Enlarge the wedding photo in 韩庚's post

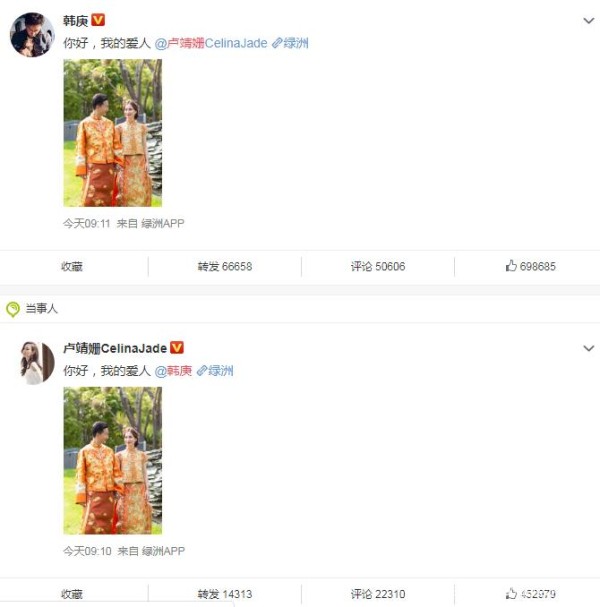(x=113, y=133)
